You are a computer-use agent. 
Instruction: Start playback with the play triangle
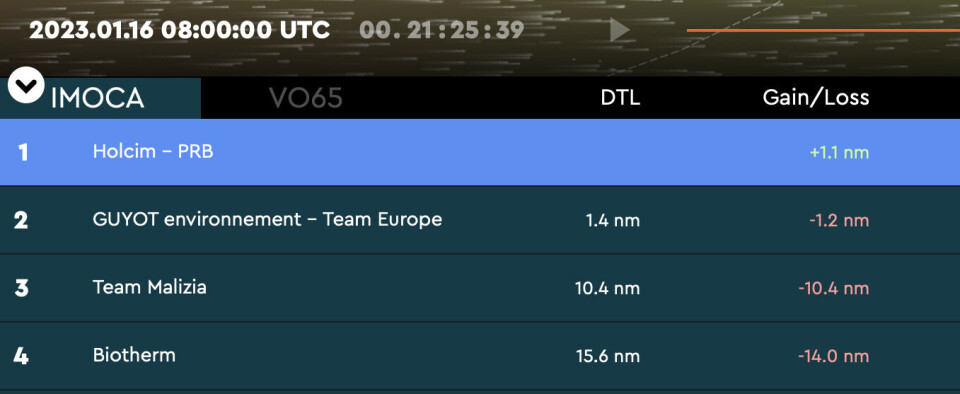(620, 30)
